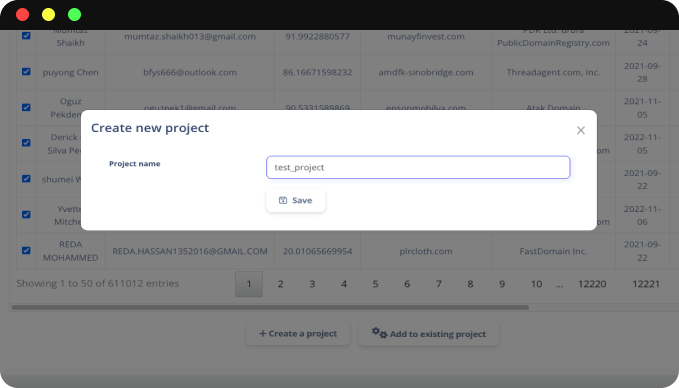Image resolution: width=679 pixels, height=388 pixels.
Task: Click the current page 1 button
Action: (249, 284)
